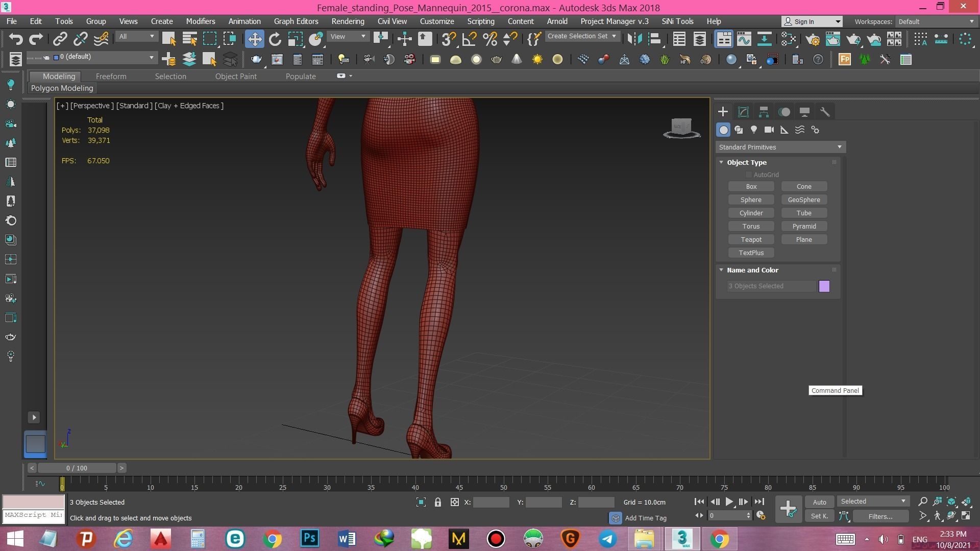Screen dimensions: 980x551
Task: Click the 0 / 100 time slider
Action: click(x=77, y=468)
